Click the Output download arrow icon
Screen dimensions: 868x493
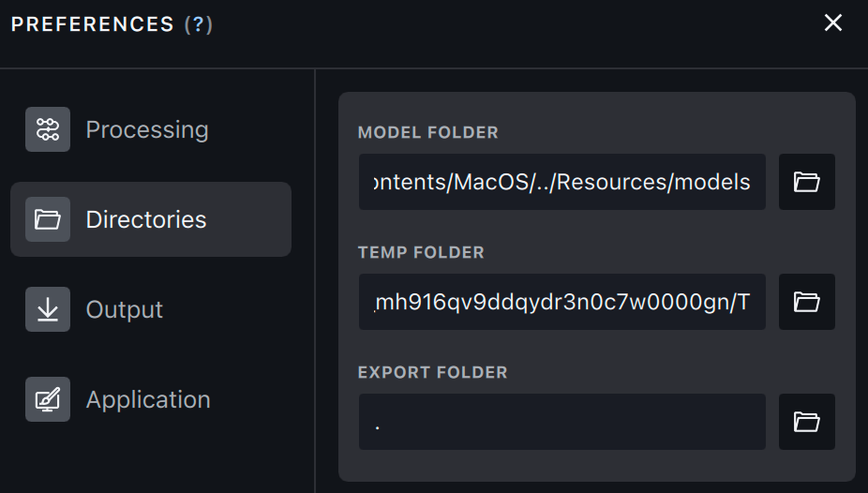(x=48, y=309)
